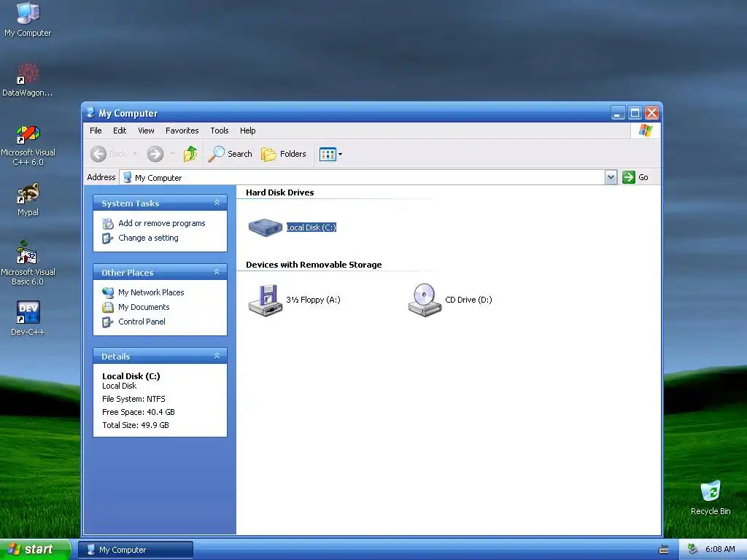Click Add or remove programs link

pyautogui.click(x=162, y=223)
